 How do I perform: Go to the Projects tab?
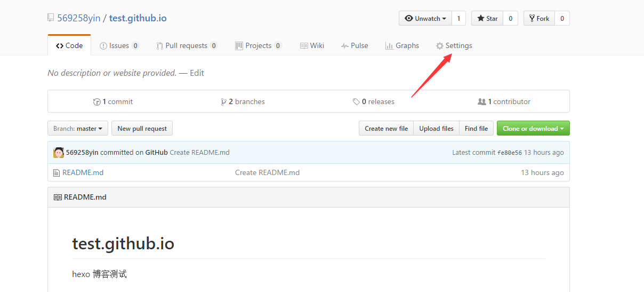point(258,46)
